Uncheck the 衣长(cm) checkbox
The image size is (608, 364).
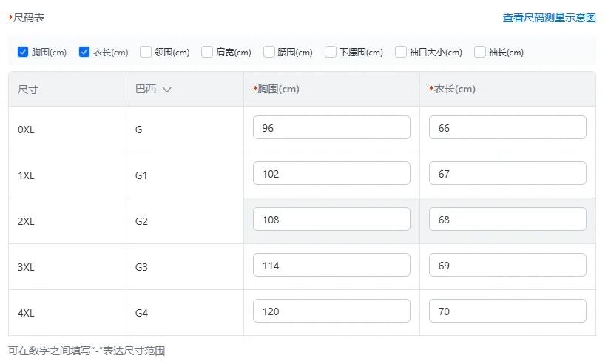tap(84, 52)
